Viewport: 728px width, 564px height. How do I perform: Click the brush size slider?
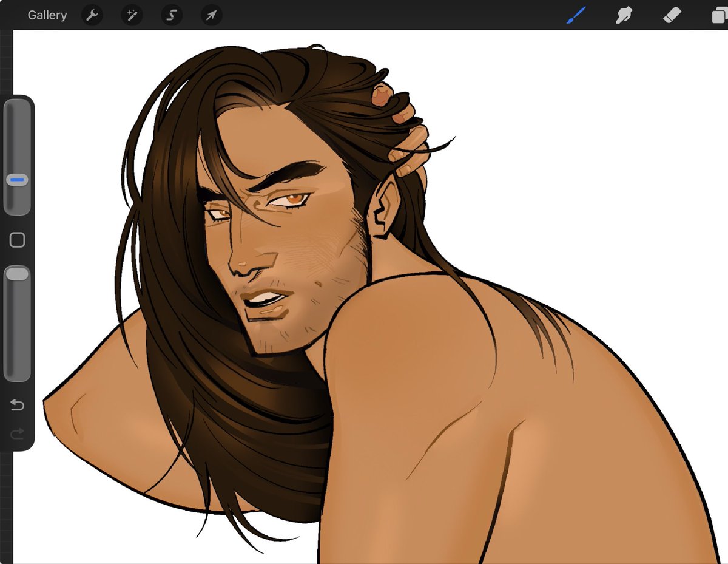pyautogui.click(x=17, y=157)
